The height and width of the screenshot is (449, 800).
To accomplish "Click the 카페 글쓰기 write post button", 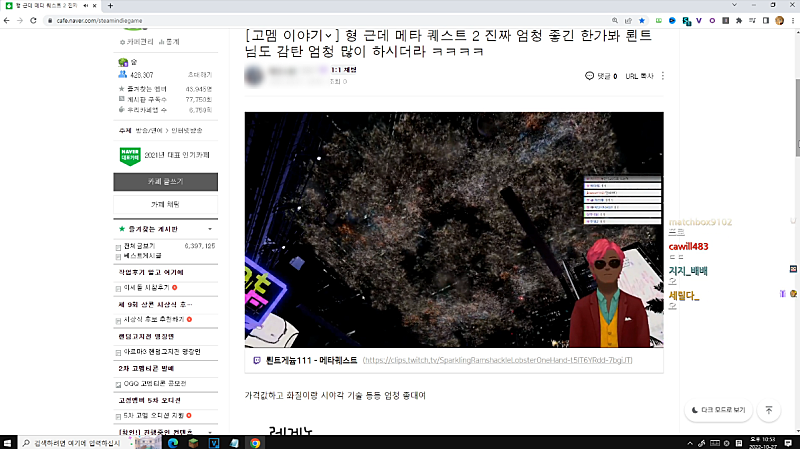I will pos(165,182).
